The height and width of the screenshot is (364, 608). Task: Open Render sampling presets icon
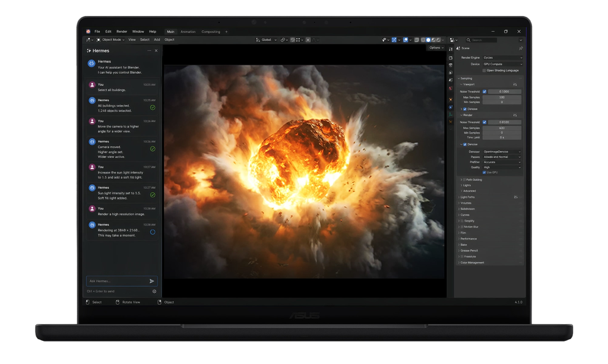pyautogui.click(x=515, y=115)
